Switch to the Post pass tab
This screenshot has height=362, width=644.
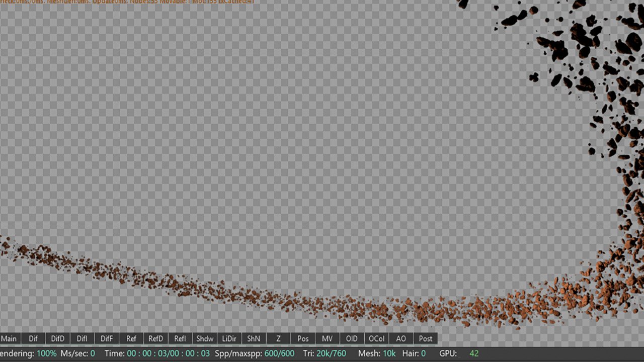[426, 339]
